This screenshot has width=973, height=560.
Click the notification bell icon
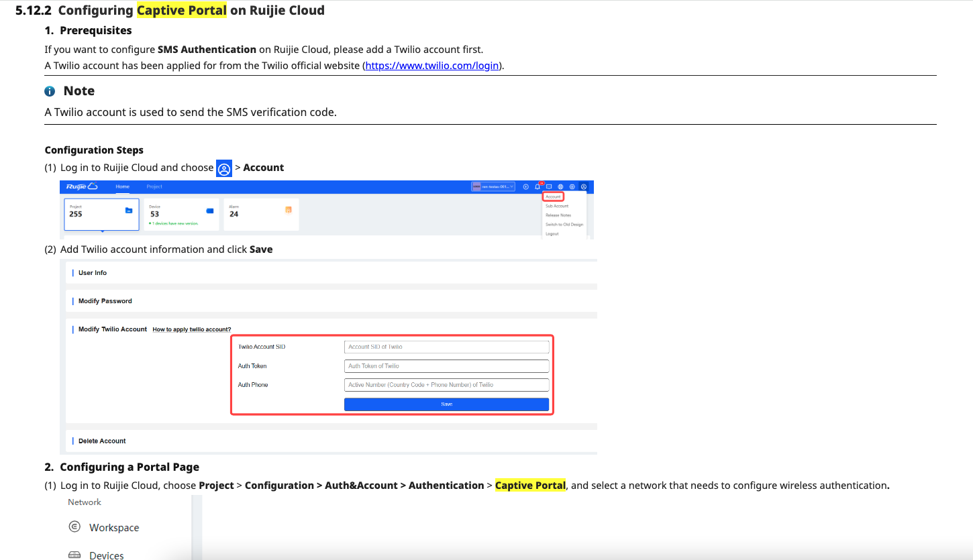tap(537, 186)
